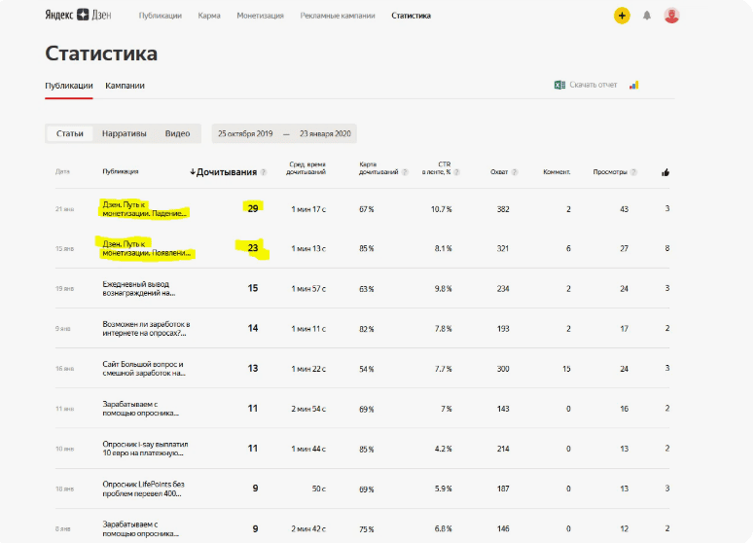Click comments count 15
This screenshot has height=543, width=756.
pos(566,369)
